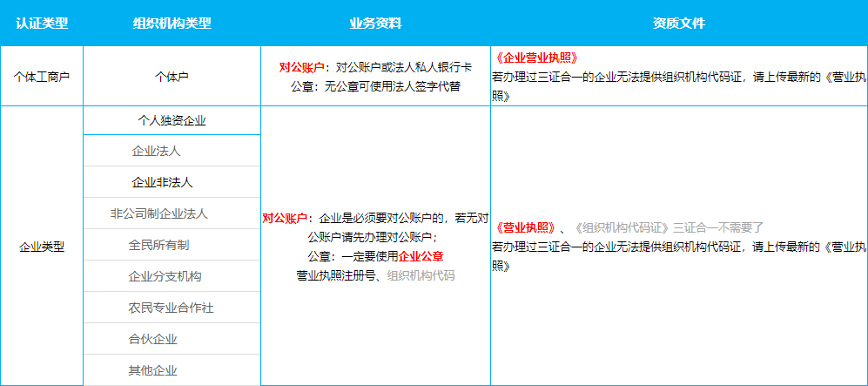The image size is (868, 386).
Task: Pick the 农民专业合作社 row
Action: (x=171, y=308)
